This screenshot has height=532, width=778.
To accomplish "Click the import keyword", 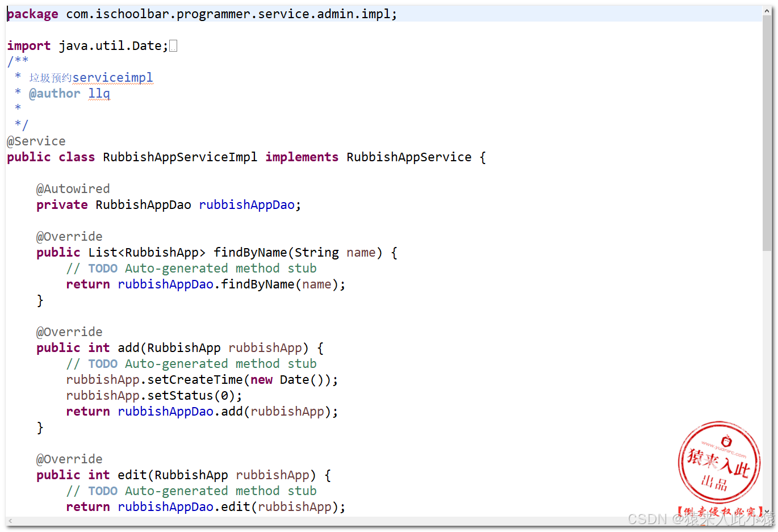I will pos(28,46).
